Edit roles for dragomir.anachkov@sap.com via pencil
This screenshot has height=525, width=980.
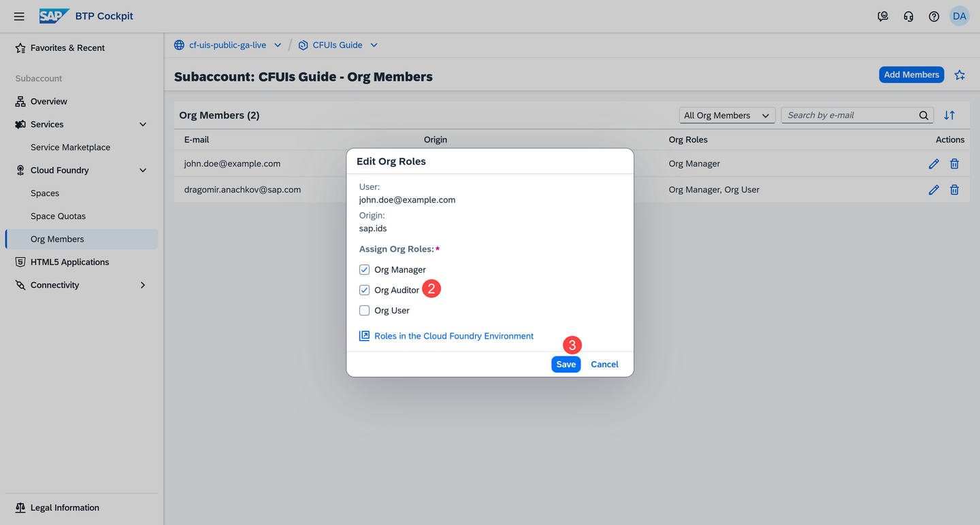tap(934, 190)
